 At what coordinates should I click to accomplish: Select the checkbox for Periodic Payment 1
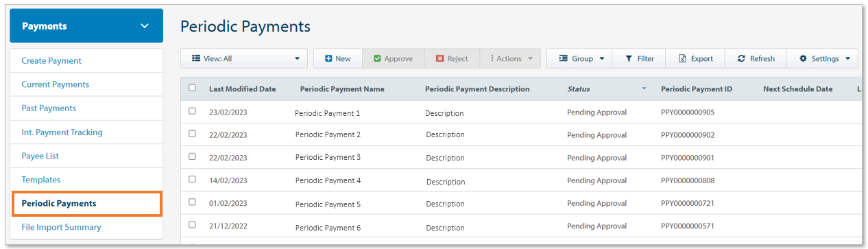tap(192, 111)
